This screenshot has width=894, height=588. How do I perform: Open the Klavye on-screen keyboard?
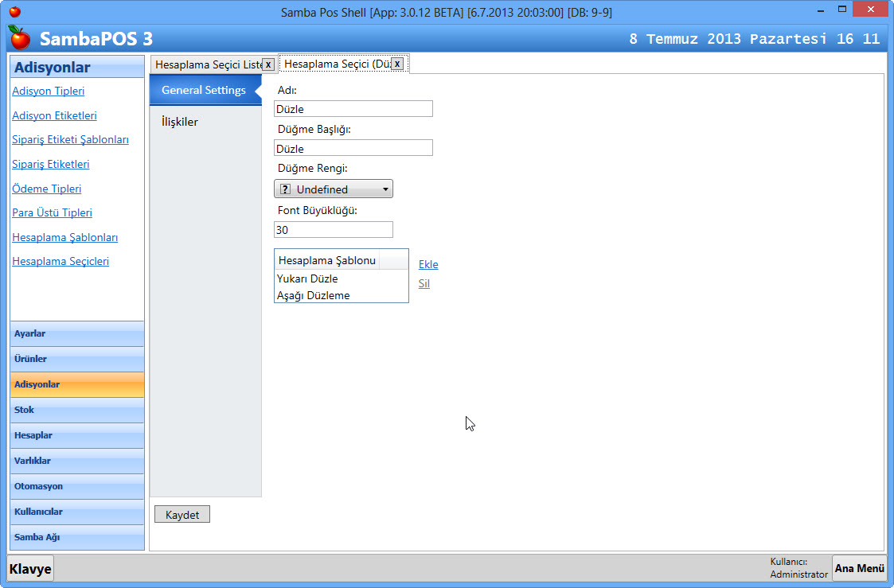[x=30, y=569]
